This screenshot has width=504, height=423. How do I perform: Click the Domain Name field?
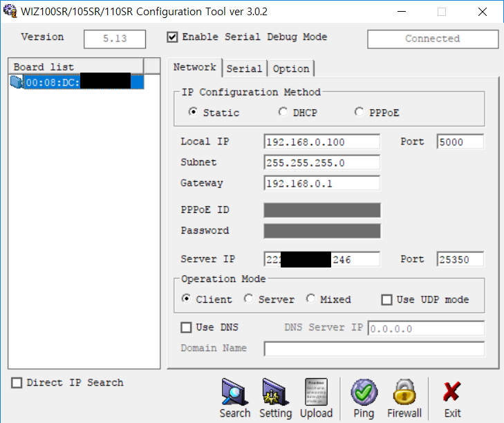pyautogui.click(x=374, y=349)
